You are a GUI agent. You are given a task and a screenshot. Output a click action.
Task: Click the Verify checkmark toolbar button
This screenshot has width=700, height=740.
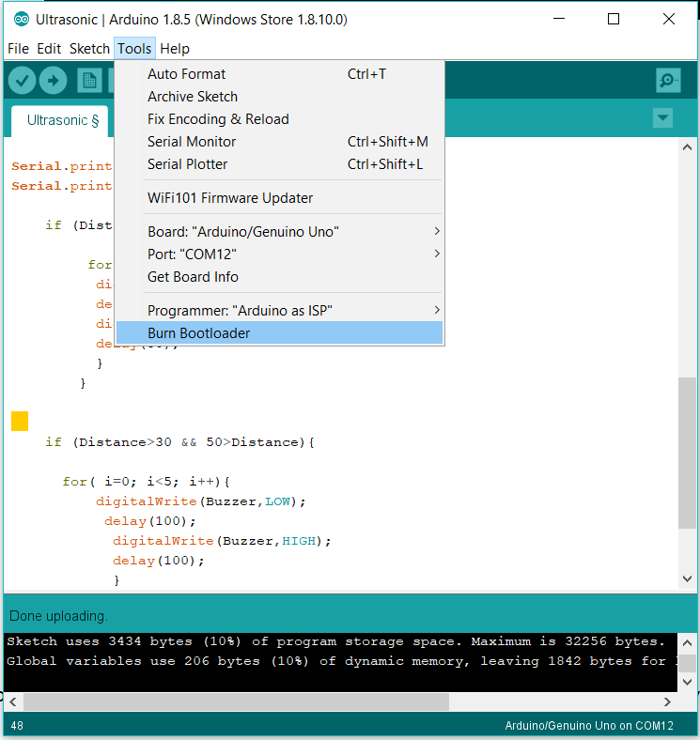tap(22, 80)
